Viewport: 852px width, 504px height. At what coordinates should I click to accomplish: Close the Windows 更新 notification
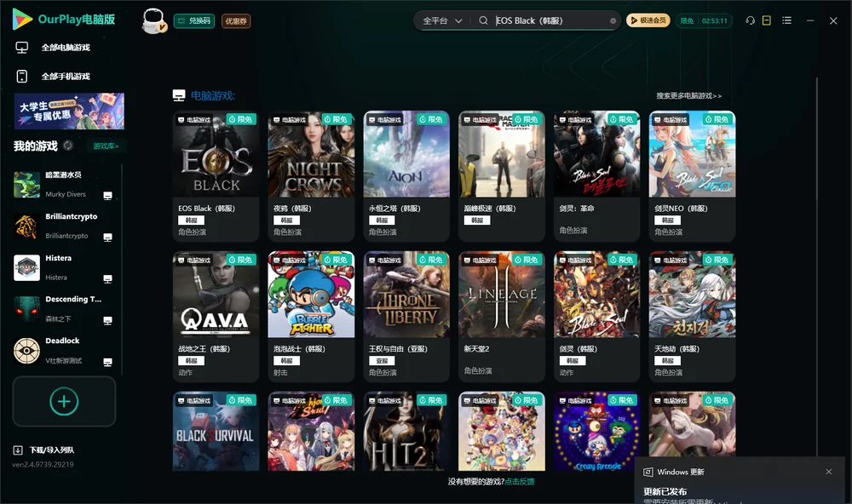click(x=829, y=472)
